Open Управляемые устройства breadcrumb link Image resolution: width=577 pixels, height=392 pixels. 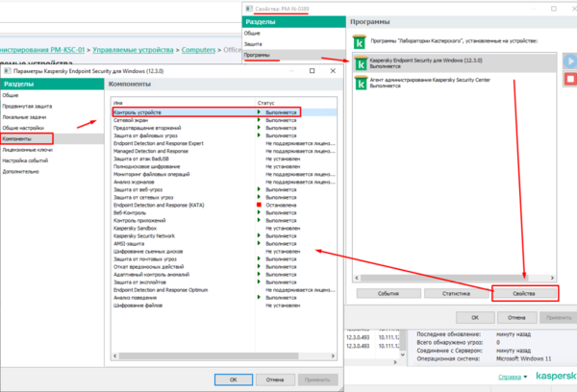(x=133, y=50)
